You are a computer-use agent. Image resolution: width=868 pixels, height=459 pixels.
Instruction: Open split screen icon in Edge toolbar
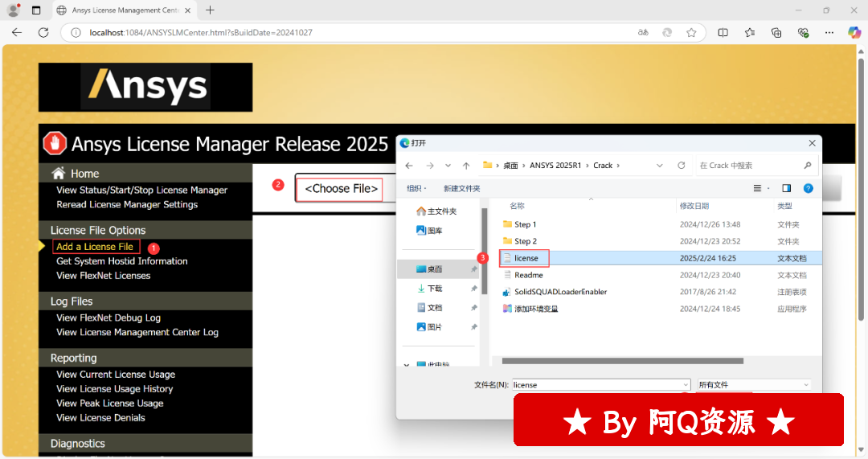pyautogui.click(x=723, y=33)
